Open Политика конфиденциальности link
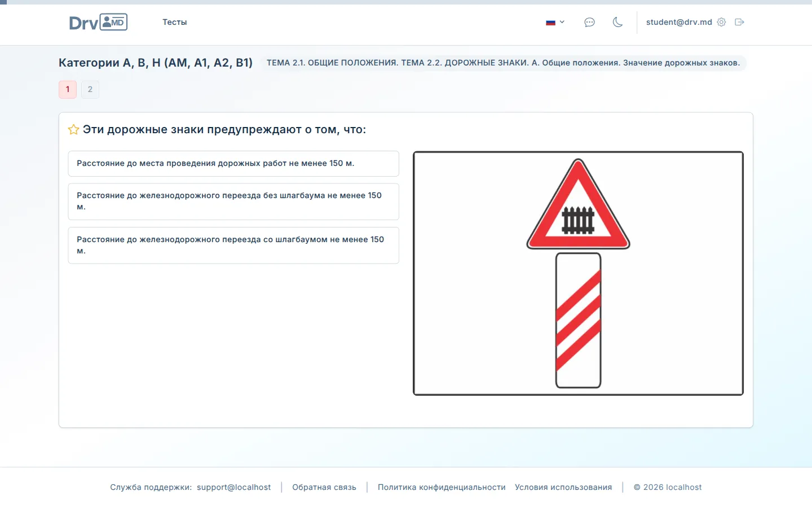The width and height of the screenshot is (812, 508). click(x=442, y=487)
